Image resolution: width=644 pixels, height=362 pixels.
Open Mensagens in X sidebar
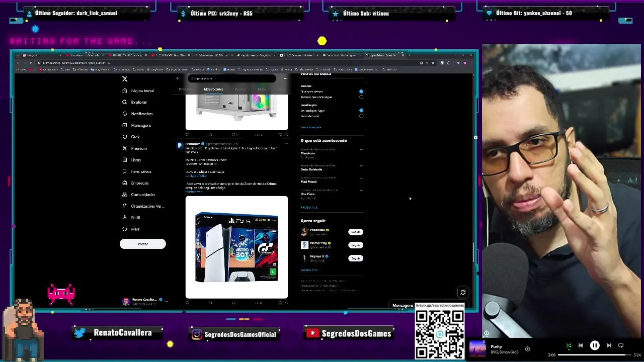[137, 125]
